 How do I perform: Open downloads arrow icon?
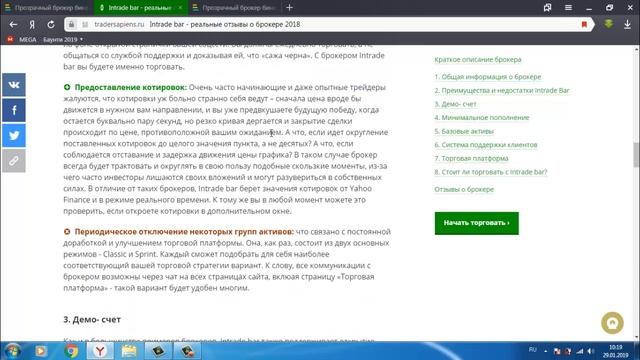pyautogui.click(x=627, y=24)
